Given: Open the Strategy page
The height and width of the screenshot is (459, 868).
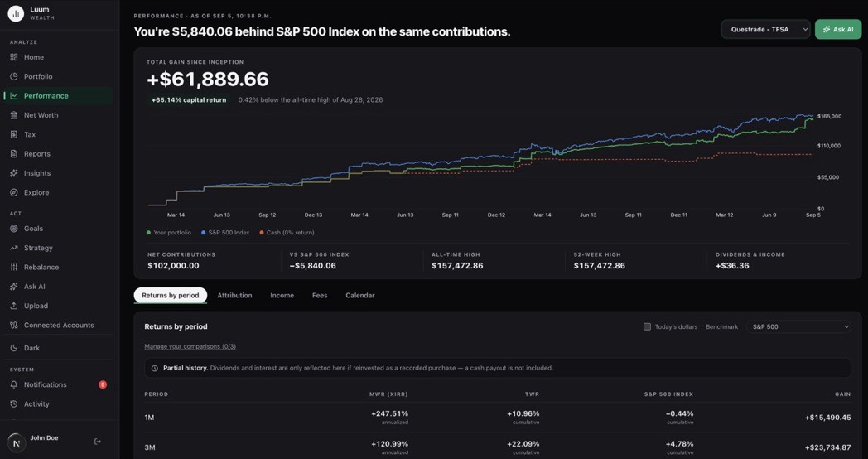Looking at the screenshot, I should 58,248.
